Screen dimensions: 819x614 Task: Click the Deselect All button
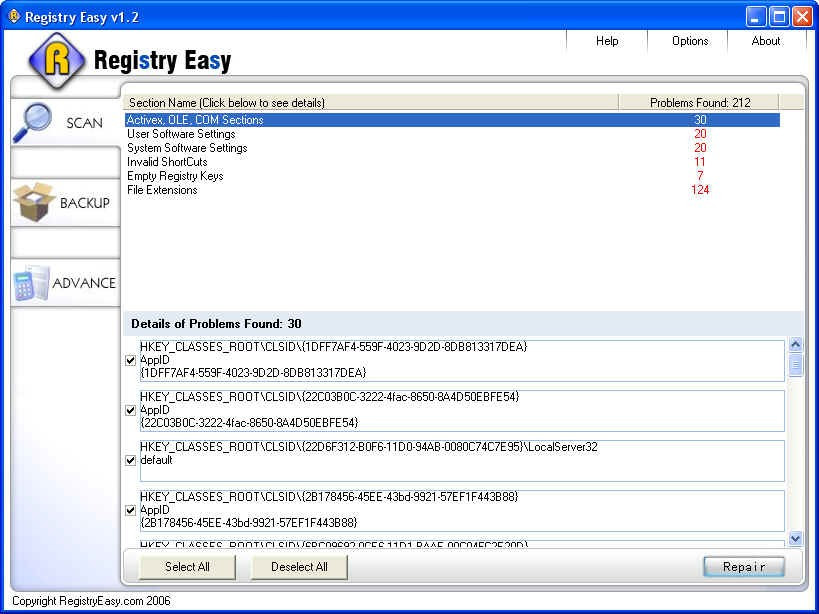(299, 567)
